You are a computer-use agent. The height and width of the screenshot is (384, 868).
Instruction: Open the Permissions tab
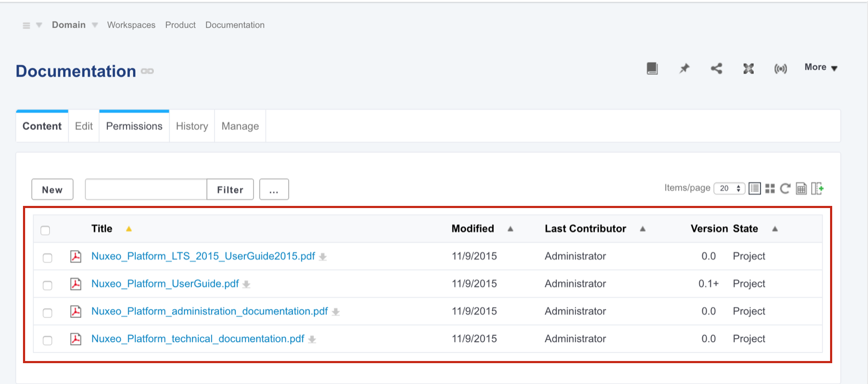(134, 126)
